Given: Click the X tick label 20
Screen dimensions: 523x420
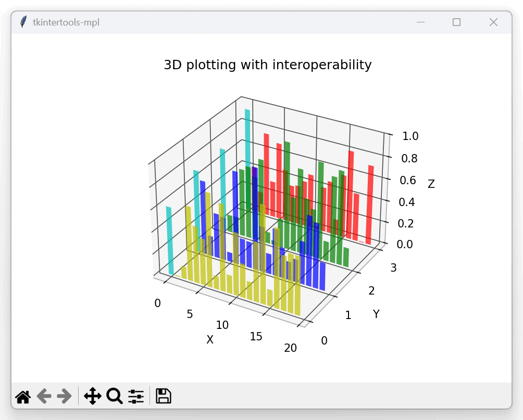Looking at the screenshot, I should tap(290, 348).
